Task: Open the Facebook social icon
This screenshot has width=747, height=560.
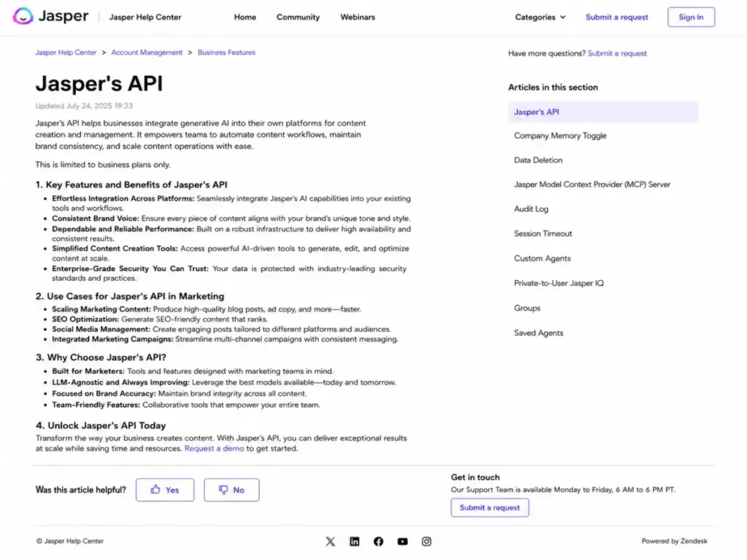Action: pyautogui.click(x=379, y=542)
